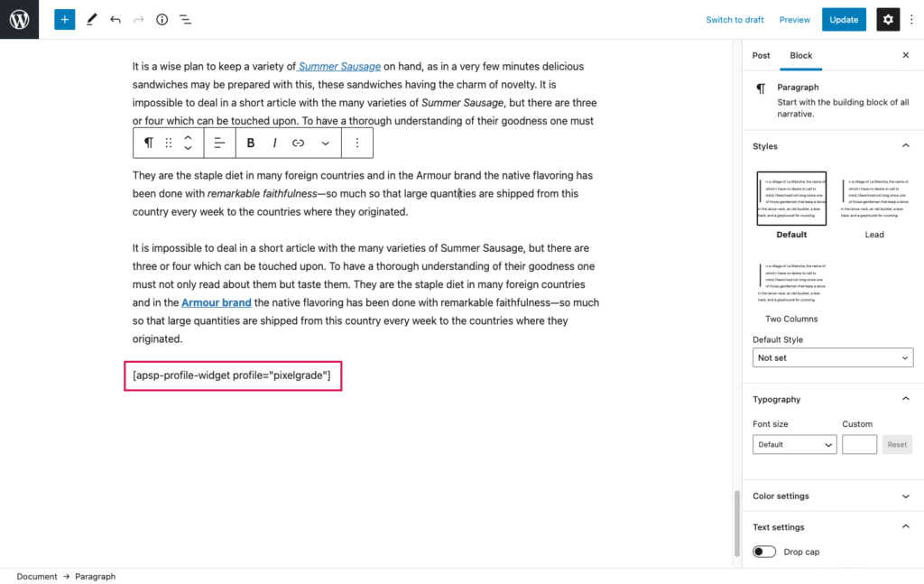Move block up arrow
Screen dimensions: 924x584
[188, 137]
